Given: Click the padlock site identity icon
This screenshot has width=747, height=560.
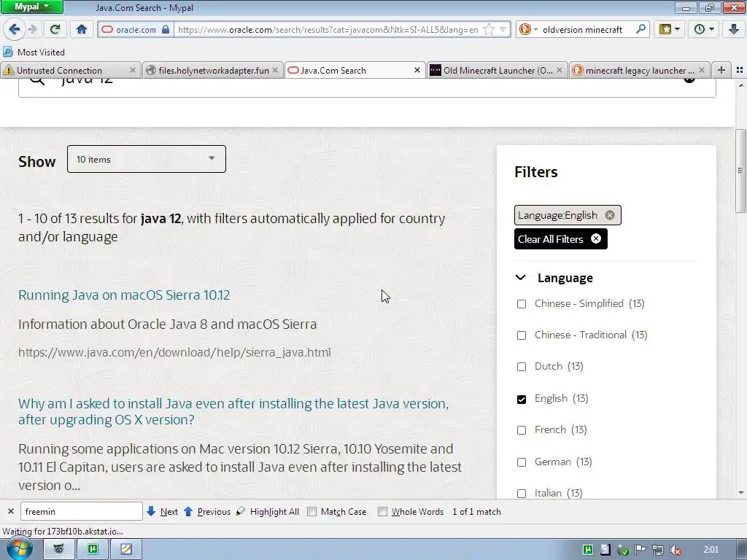Looking at the screenshot, I should coord(166,29).
